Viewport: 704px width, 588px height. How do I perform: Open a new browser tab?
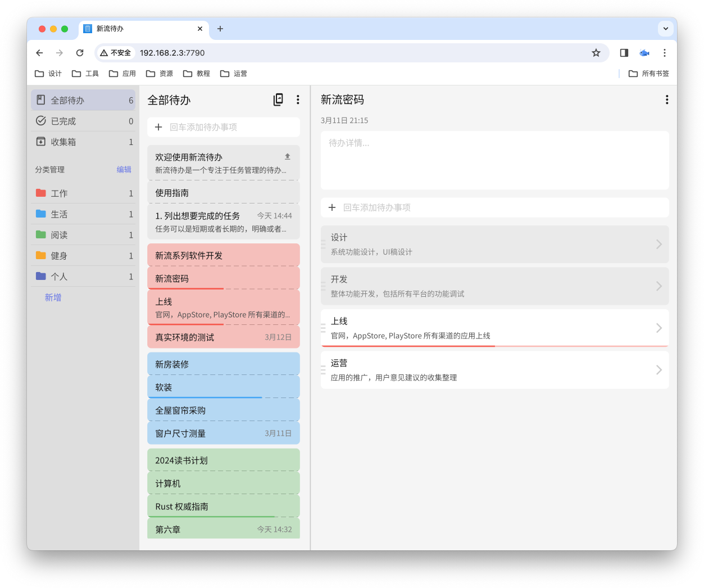point(220,29)
